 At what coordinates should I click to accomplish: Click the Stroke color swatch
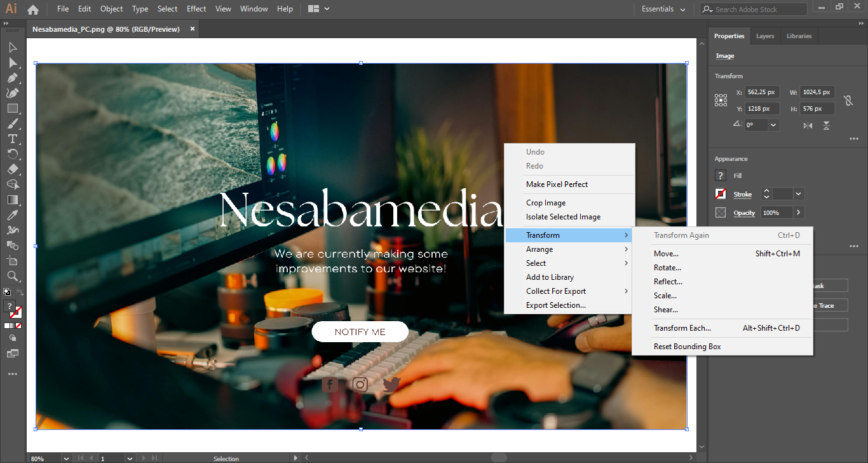click(x=721, y=194)
